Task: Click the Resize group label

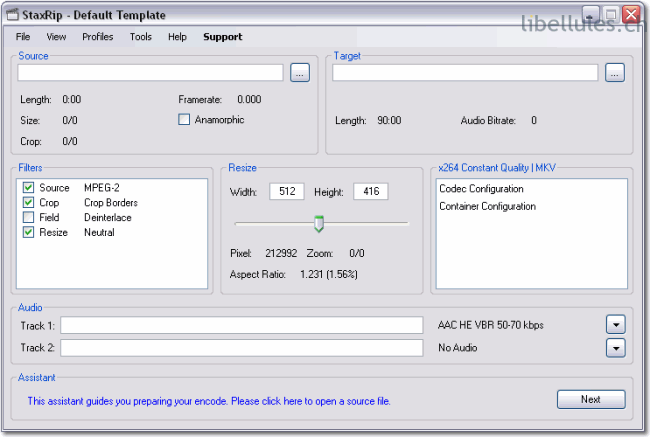Action: tap(243, 168)
